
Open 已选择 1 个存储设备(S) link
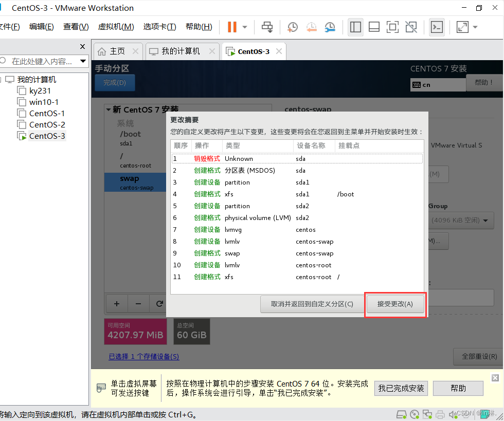click(x=143, y=357)
